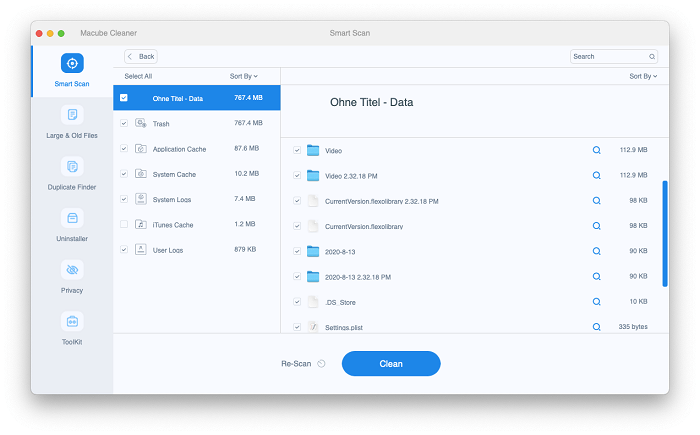The image size is (700, 435).
Task: Click into the Search field
Action: pyautogui.click(x=609, y=57)
